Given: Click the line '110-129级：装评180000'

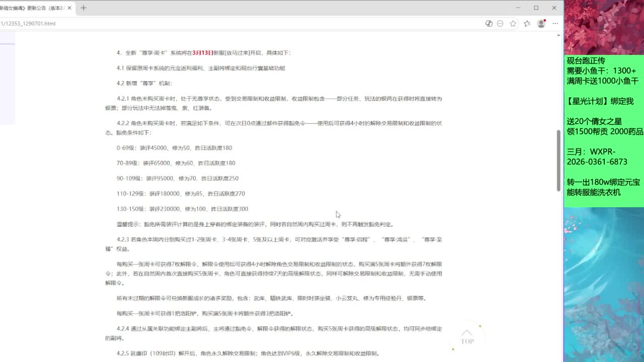Looking at the screenshot, I should tap(181, 194).
